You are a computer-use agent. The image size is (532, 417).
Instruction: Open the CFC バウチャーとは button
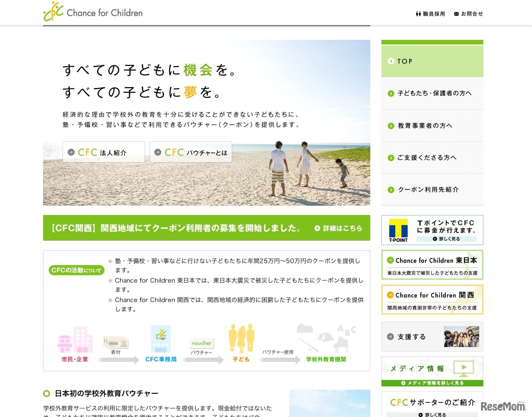pyautogui.click(x=190, y=152)
